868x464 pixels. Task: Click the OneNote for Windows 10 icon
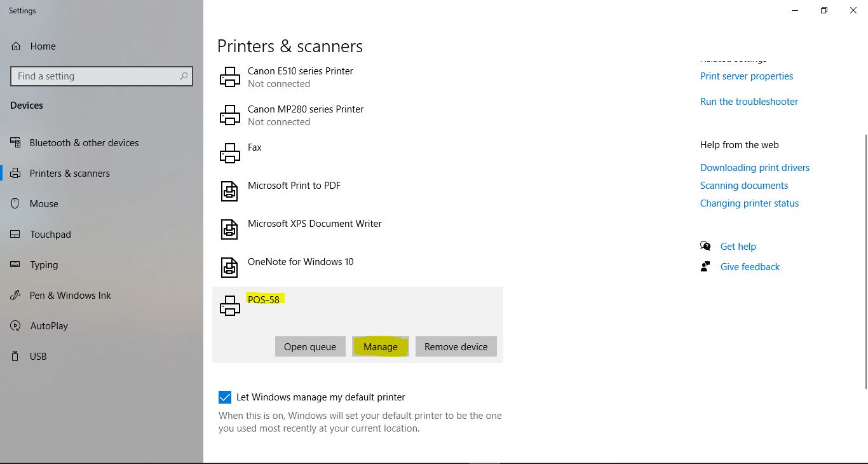click(x=229, y=268)
